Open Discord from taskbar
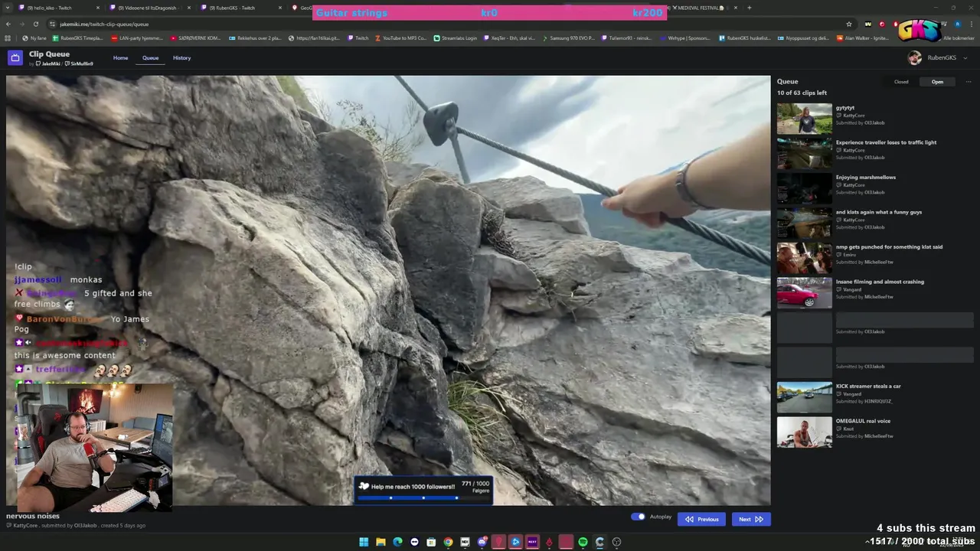The width and height of the screenshot is (980, 551). (x=482, y=542)
